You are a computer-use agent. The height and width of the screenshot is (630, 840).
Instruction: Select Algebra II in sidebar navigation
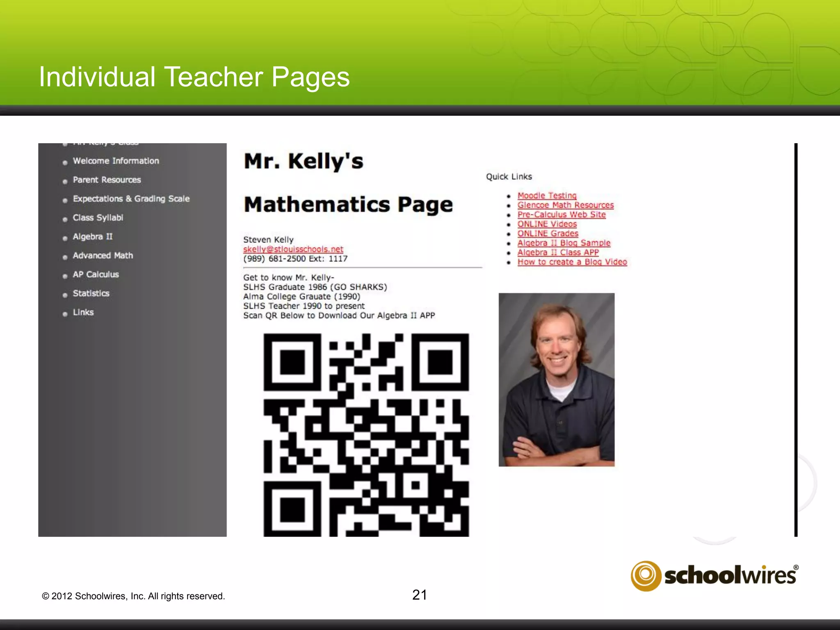[92, 236]
